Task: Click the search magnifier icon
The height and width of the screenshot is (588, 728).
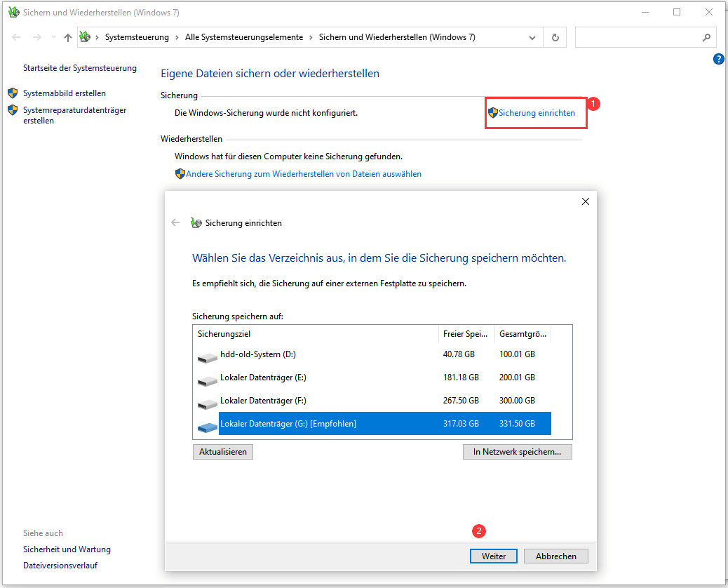Action: pos(706,38)
